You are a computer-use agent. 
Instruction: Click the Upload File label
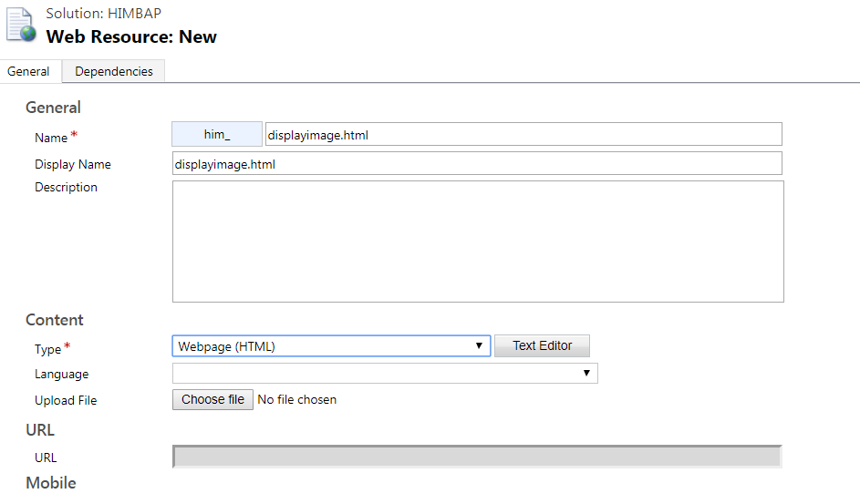[66, 401]
